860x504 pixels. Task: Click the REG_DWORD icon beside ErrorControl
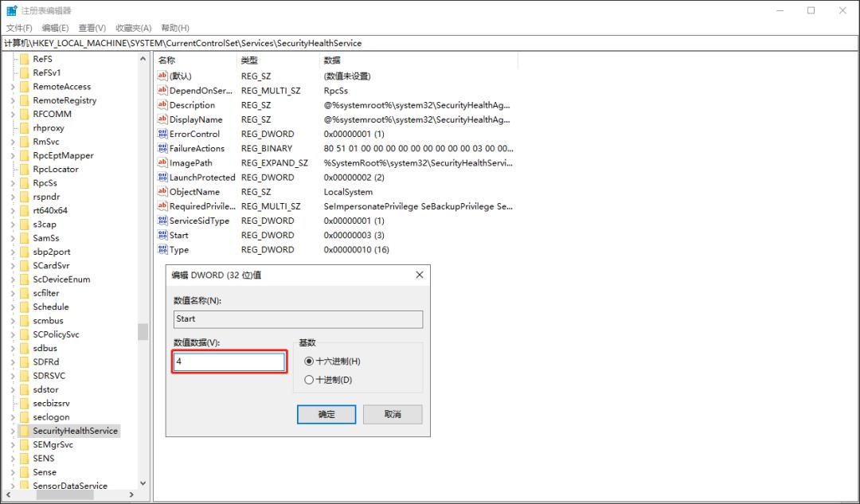click(x=162, y=134)
